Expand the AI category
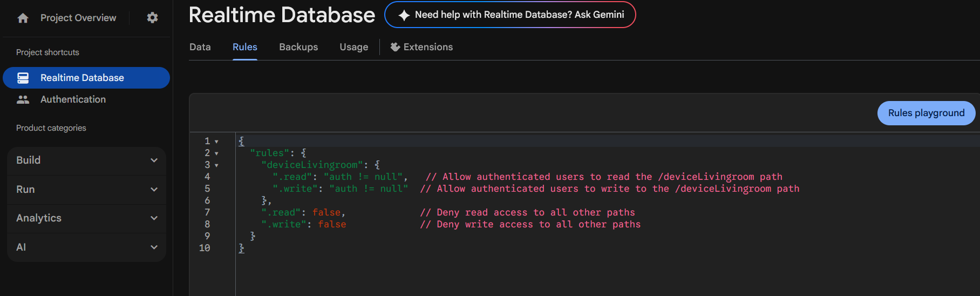The image size is (980, 296). click(86, 247)
